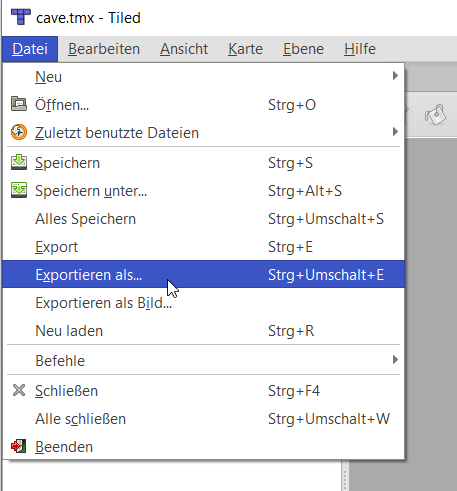Click the Beenden exit icon
The height and width of the screenshot is (491, 457).
[19, 446]
